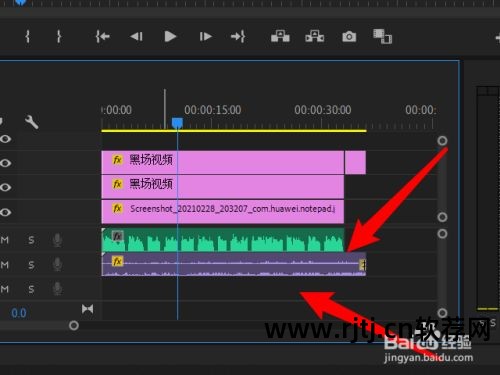Select the short pink clip at track end
This screenshot has width=500, height=375.
[x=355, y=162]
